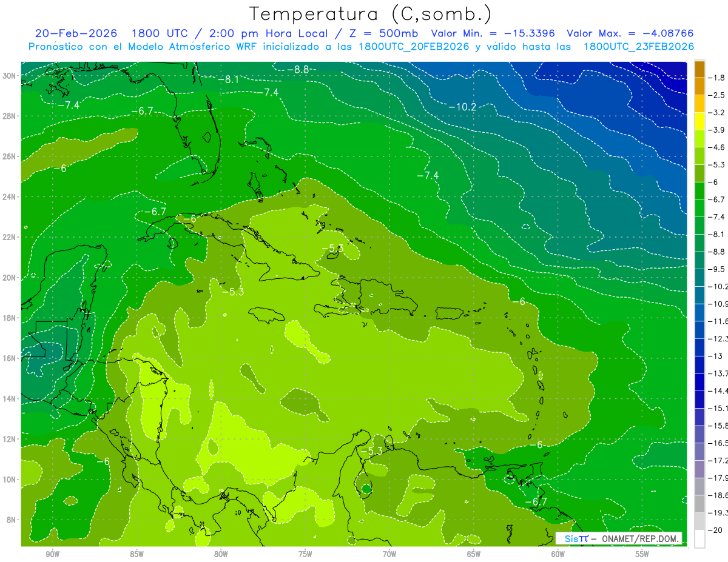
Task: Click the 60W longitude axis label
Action: point(558,554)
